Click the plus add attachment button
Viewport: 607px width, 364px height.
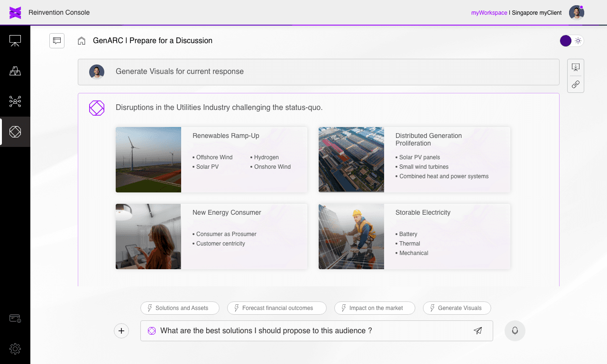121,331
